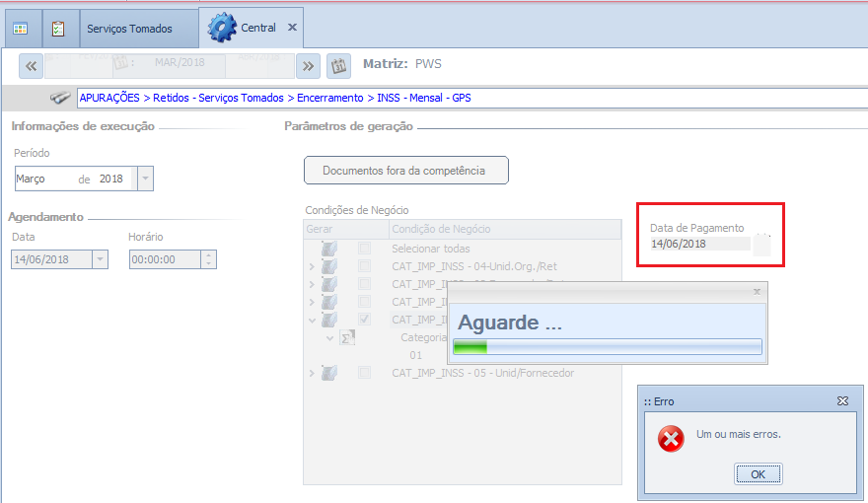This screenshot has width=868, height=503.
Task: Click icon in CAT_IMP_INSS - 05 - Unid/Fornecedor row
Action: coord(329,373)
